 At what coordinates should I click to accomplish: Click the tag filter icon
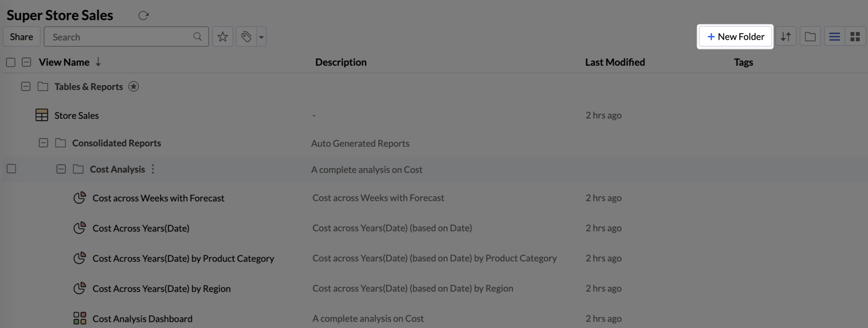pos(246,37)
